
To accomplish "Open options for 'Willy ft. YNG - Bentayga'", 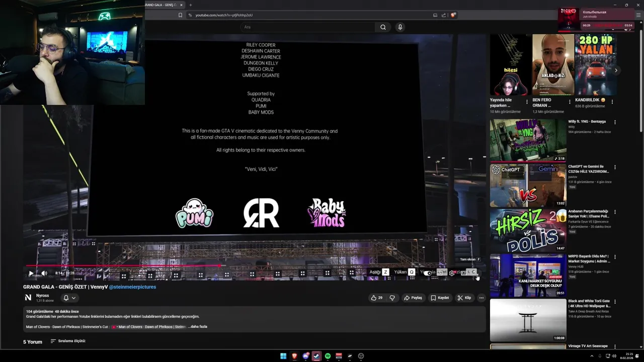I will pos(615,122).
